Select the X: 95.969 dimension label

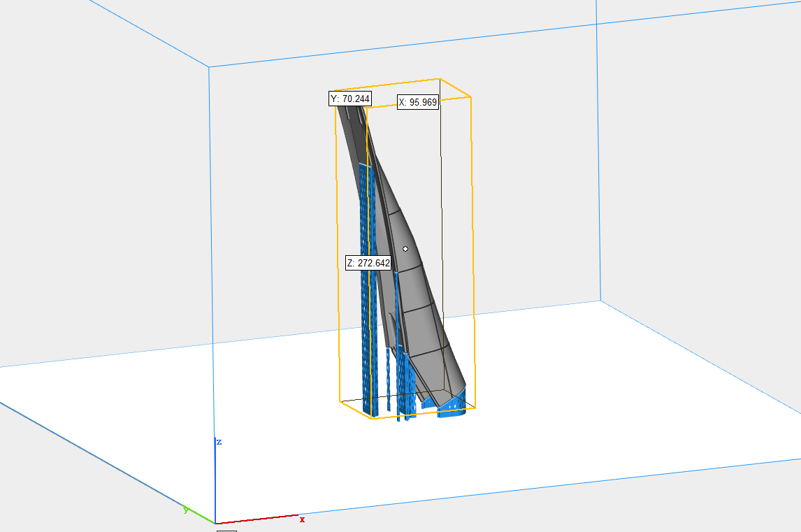tap(417, 103)
